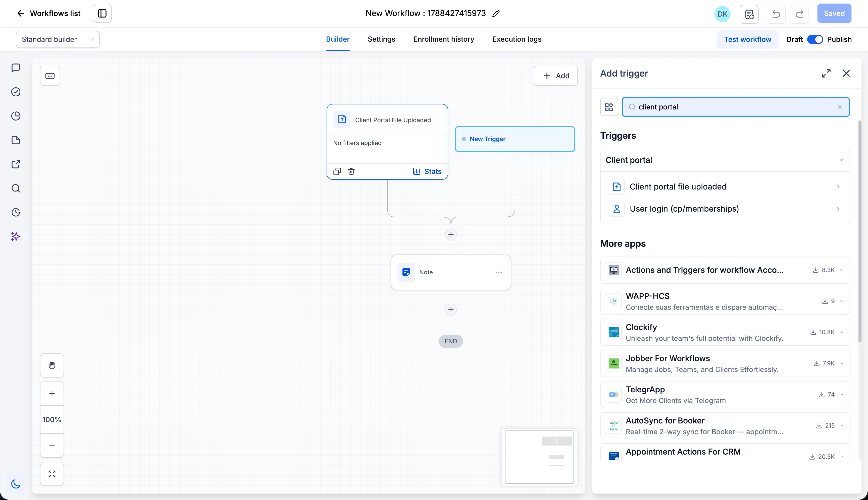The height and width of the screenshot is (500, 868).
Task: Click the Test workflow button
Action: click(747, 39)
